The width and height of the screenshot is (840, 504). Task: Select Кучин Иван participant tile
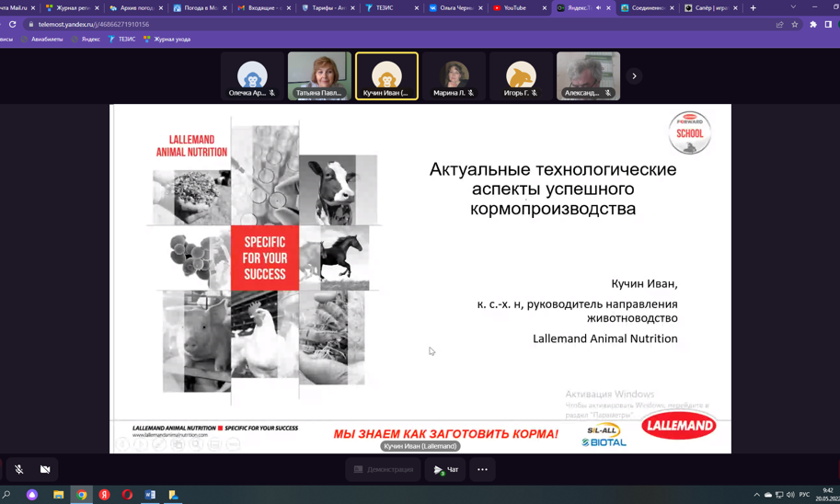(x=386, y=76)
